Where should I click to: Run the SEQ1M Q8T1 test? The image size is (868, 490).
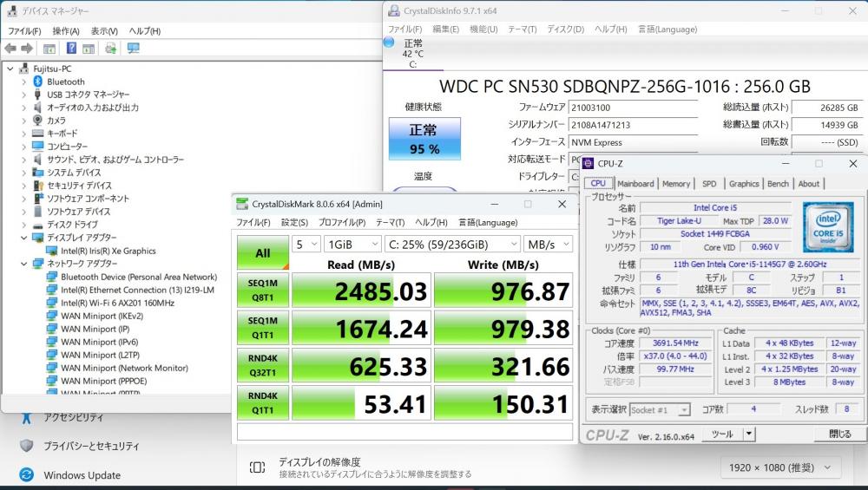263,290
